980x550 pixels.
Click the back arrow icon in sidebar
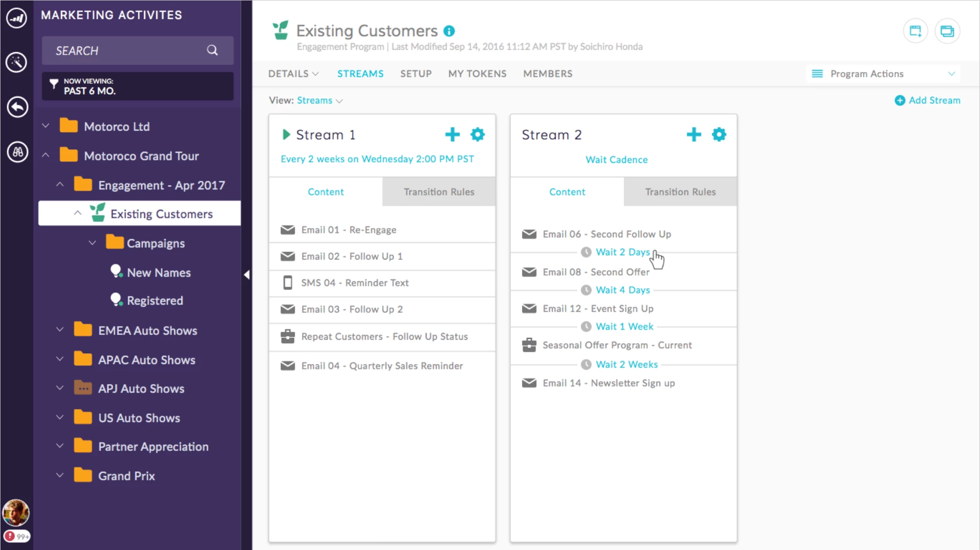(x=17, y=107)
